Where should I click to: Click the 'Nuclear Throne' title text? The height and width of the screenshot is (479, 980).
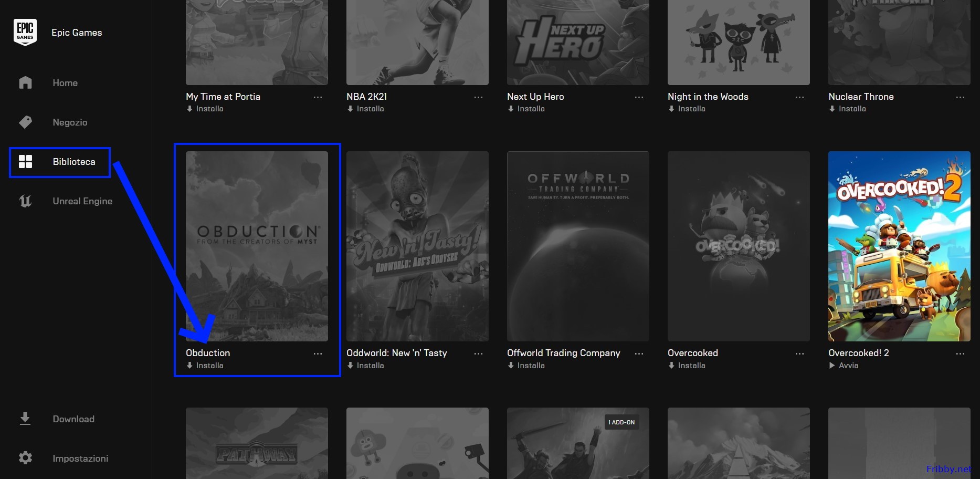coord(861,97)
